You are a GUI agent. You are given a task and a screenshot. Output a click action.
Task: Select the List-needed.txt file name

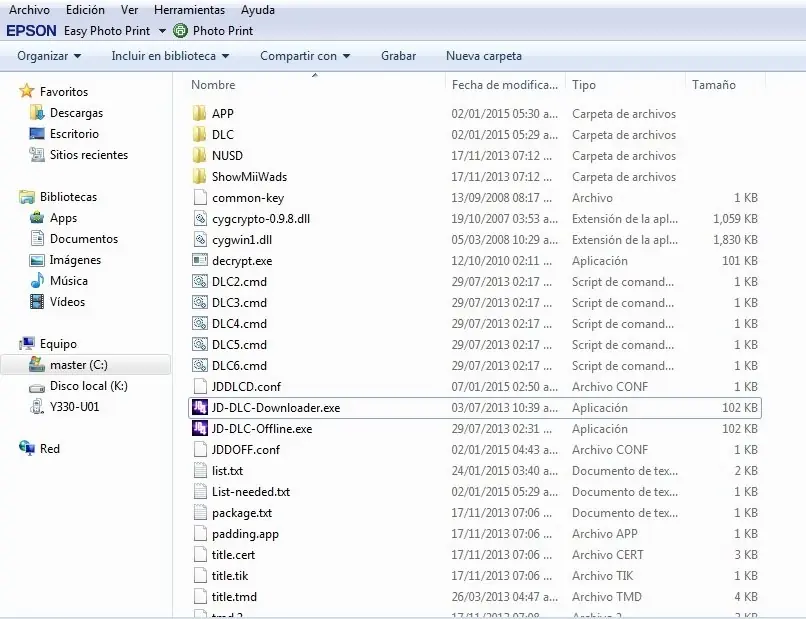[251, 492]
